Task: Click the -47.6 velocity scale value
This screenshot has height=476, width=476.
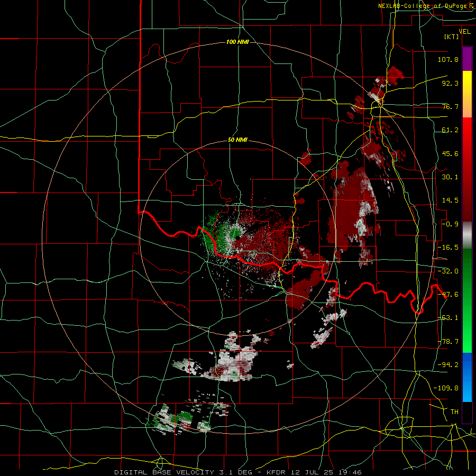Action: [448, 295]
